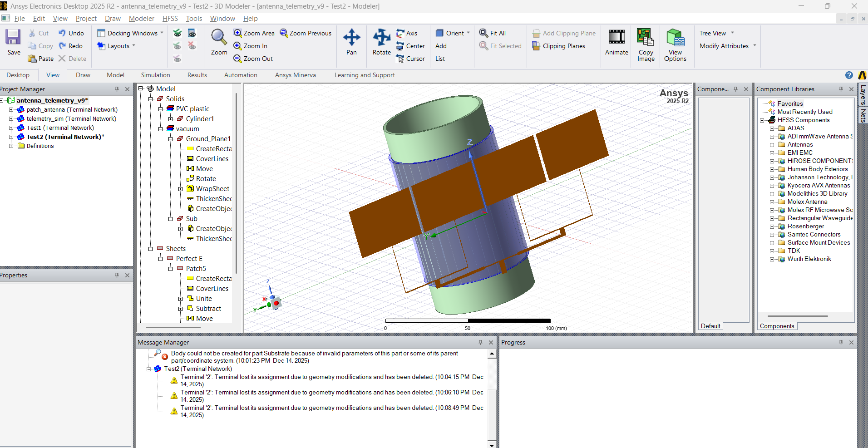868x448 pixels.
Task: Open the blue Help question mark icon
Action: point(849,75)
